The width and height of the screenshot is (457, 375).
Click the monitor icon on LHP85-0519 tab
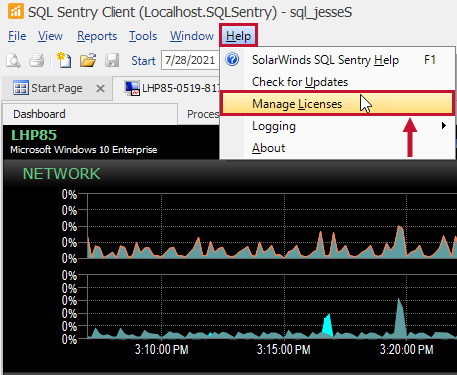coord(132,88)
